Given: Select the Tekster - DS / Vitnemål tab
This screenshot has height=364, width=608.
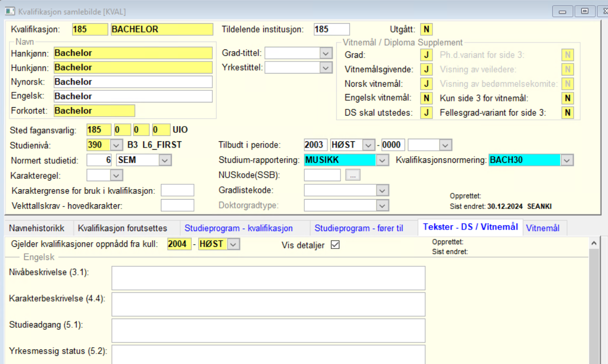Looking at the screenshot, I should pos(470,227).
